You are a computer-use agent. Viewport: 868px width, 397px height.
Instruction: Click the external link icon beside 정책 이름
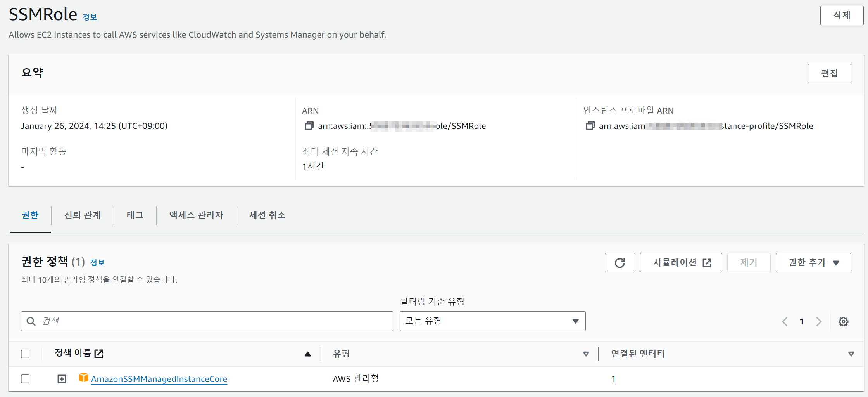tap(99, 354)
